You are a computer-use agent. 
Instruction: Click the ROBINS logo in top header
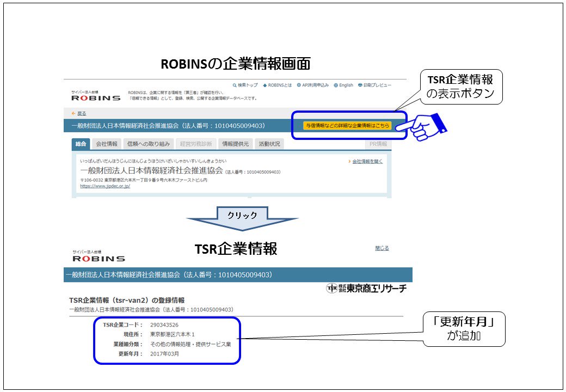(96, 96)
